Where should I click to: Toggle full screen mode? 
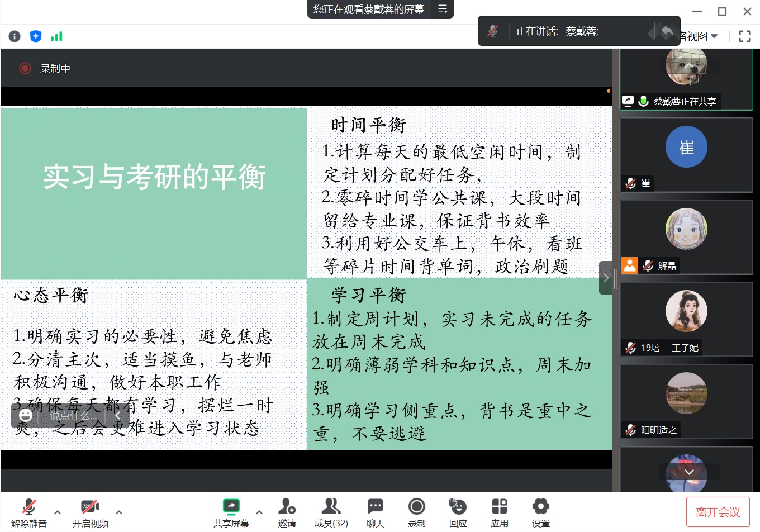click(744, 36)
